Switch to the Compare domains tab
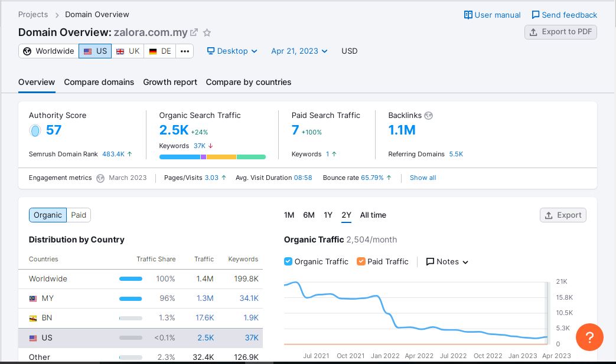Image resolution: width=616 pixels, height=364 pixels. click(99, 82)
